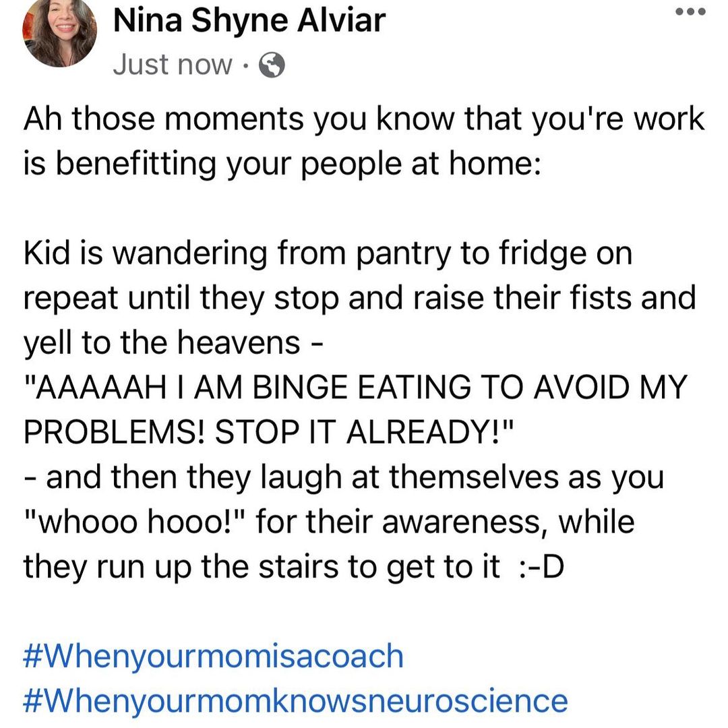Click the line "- and then they laugh"
Screen dimensions: 728x728
pos(344,477)
